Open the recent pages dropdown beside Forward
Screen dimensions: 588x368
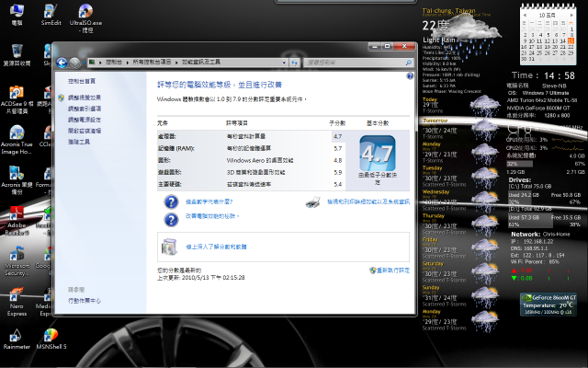coord(84,63)
